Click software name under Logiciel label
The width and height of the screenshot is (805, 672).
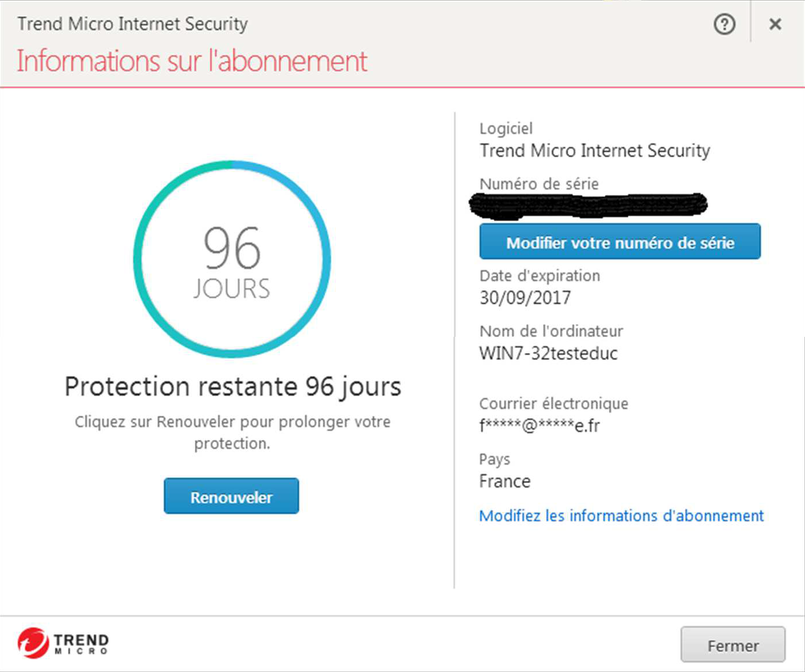595,151
